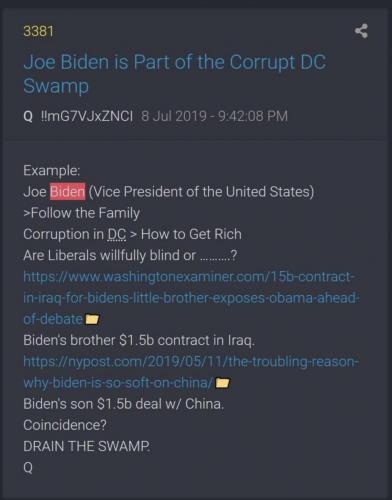Click 'Biden's son $1.5b deal w/ China' text

[x=124, y=404]
